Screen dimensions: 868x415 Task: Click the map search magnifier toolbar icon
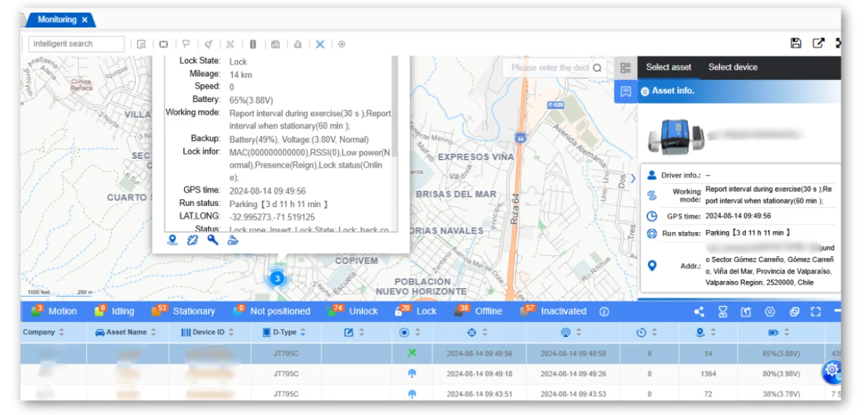[141, 44]
